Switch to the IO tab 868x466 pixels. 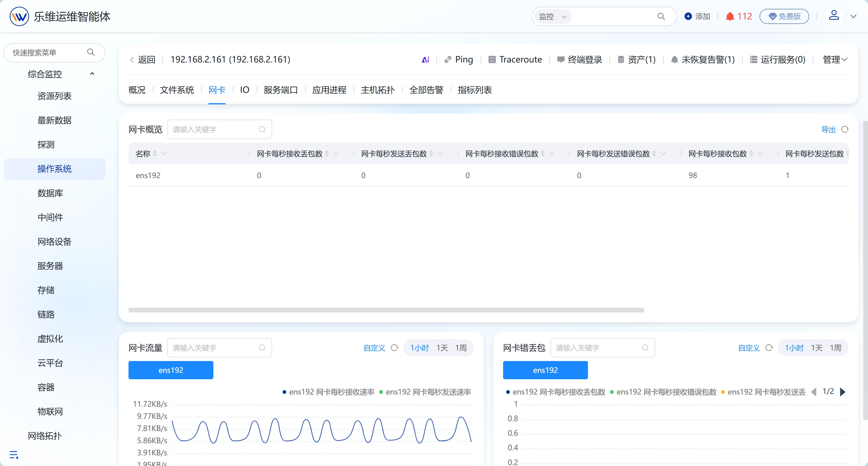tap(245, 90)
